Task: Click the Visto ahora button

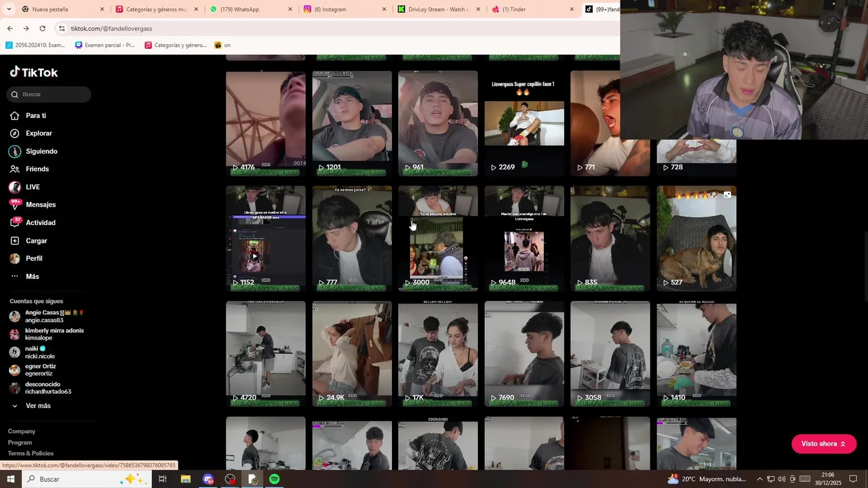Action: (824, 444)
